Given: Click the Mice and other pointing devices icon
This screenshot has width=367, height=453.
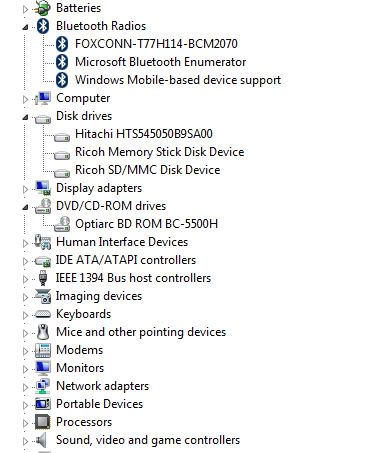Looking at the screenshot, I should pos(43,332).
